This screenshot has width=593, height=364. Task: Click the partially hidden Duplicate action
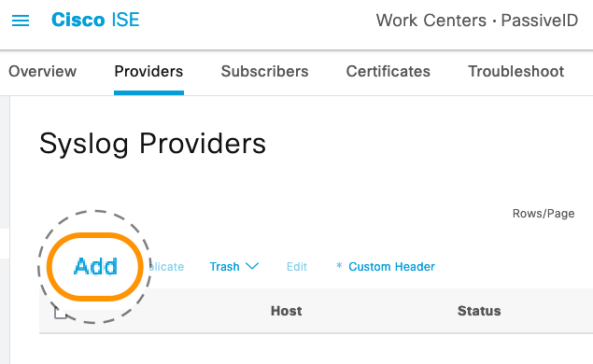166,267
